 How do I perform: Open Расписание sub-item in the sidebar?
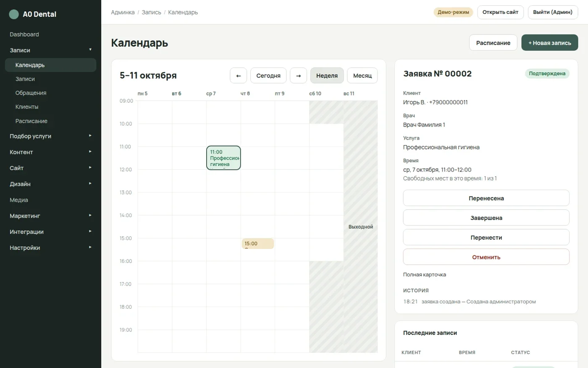pyautogui.click(x=50, y=121)
